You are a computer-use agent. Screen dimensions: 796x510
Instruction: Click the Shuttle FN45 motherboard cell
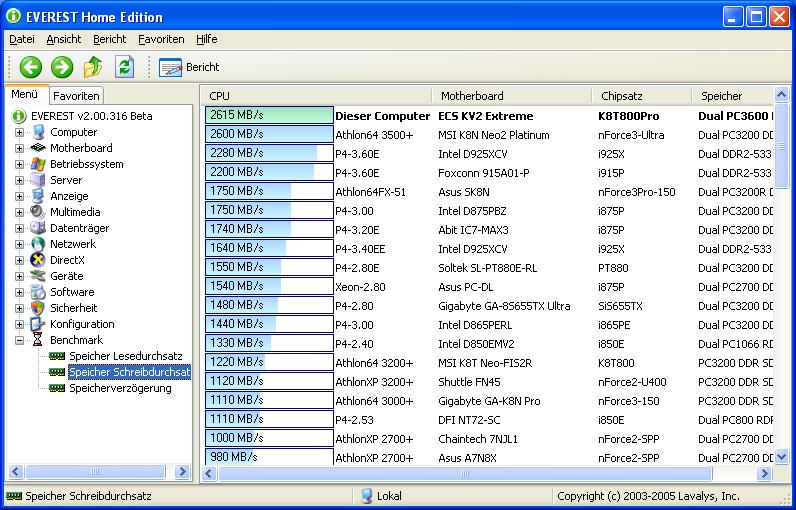[469, 382]
